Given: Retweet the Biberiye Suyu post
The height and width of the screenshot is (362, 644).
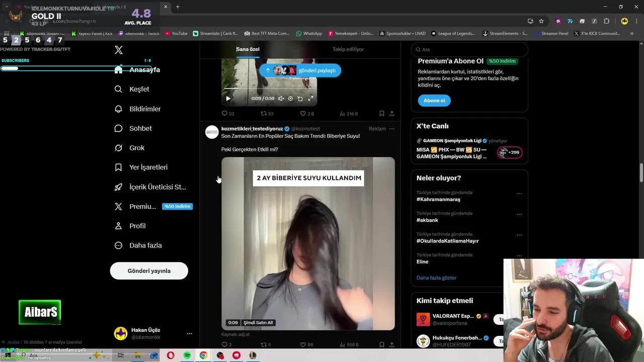Looking at the screenshot, I should pos(264,344).
